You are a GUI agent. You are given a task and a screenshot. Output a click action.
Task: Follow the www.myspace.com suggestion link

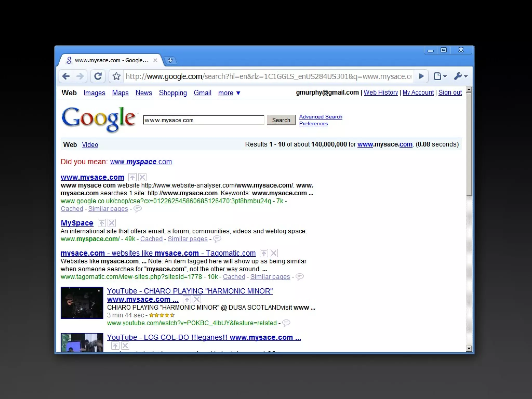click(x=141, y=162)
